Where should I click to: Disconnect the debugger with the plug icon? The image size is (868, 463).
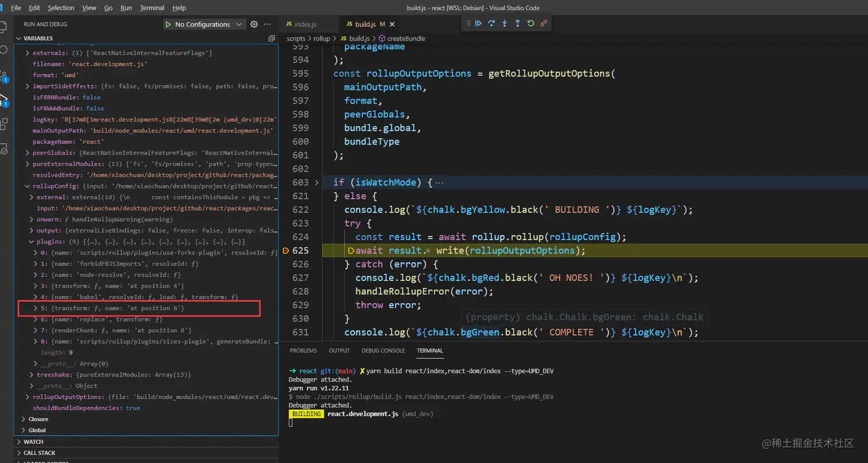point(544,24)
